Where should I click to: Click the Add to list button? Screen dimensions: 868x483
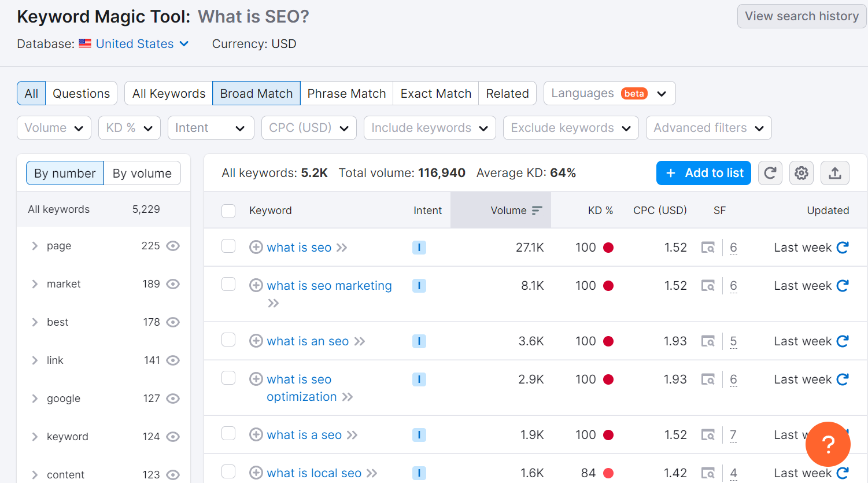tap(704, 173)
